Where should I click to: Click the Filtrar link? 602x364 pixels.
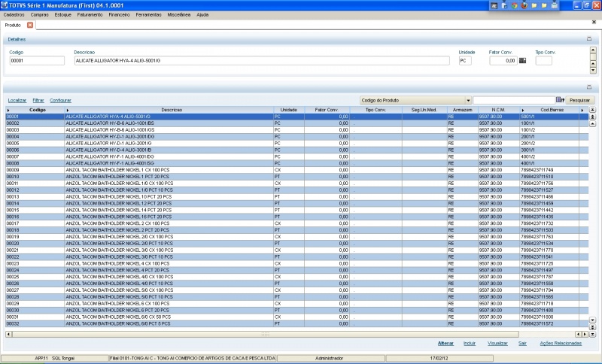(x=38, y=100)
